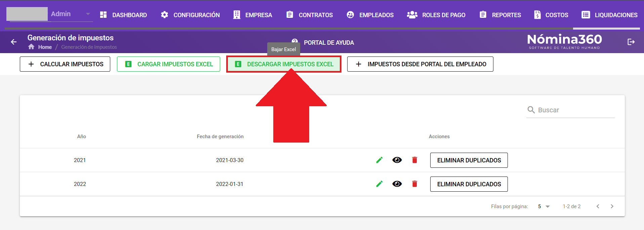Edit the 2021 tax row
Screen dimensions: 644x230
point(379,160)
